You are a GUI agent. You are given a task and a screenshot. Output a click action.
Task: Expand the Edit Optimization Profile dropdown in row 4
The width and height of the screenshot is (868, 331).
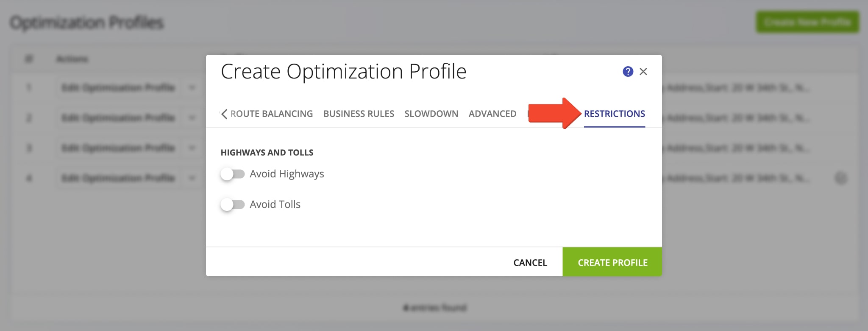pyautogui.click(x=192, y=178)
